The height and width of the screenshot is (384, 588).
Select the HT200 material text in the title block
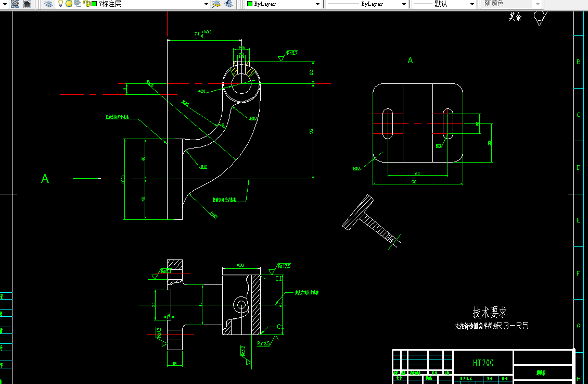483,363
